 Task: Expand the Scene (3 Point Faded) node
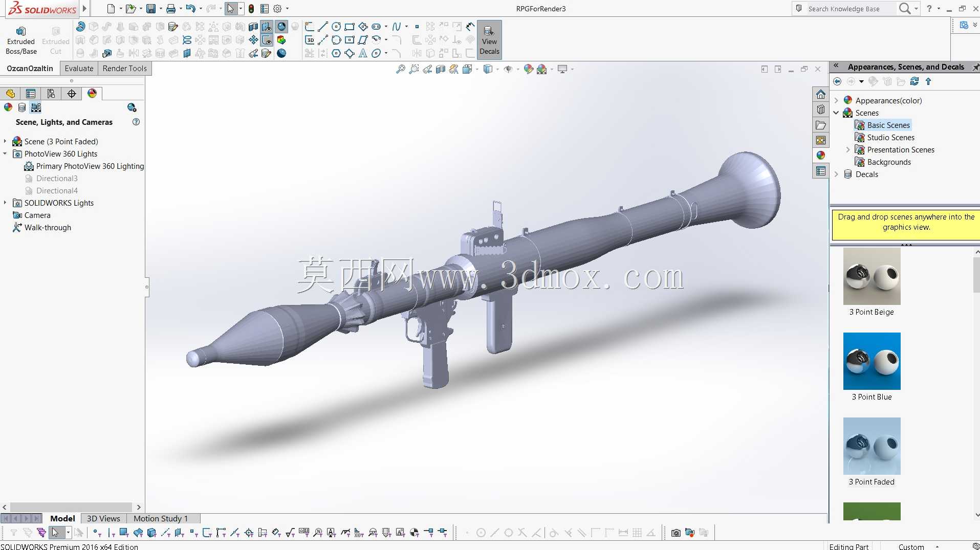click(5, 141)
